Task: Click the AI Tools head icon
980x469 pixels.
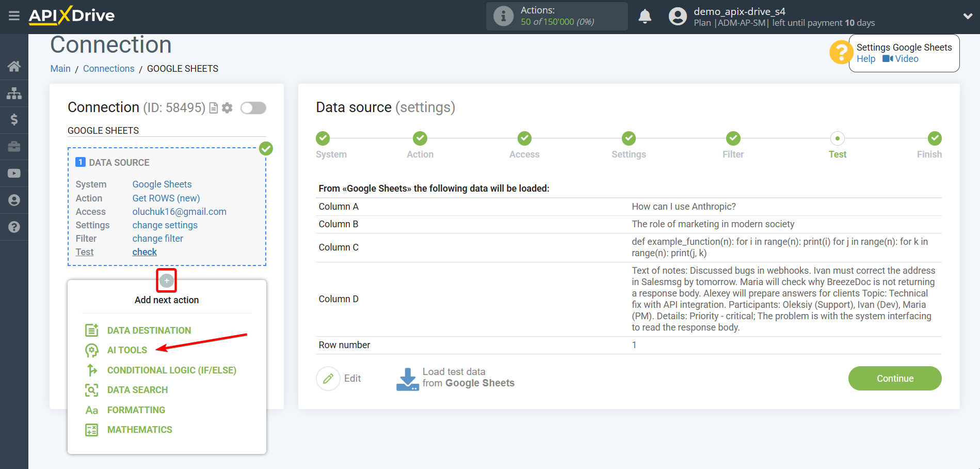Action: (91, 350)
